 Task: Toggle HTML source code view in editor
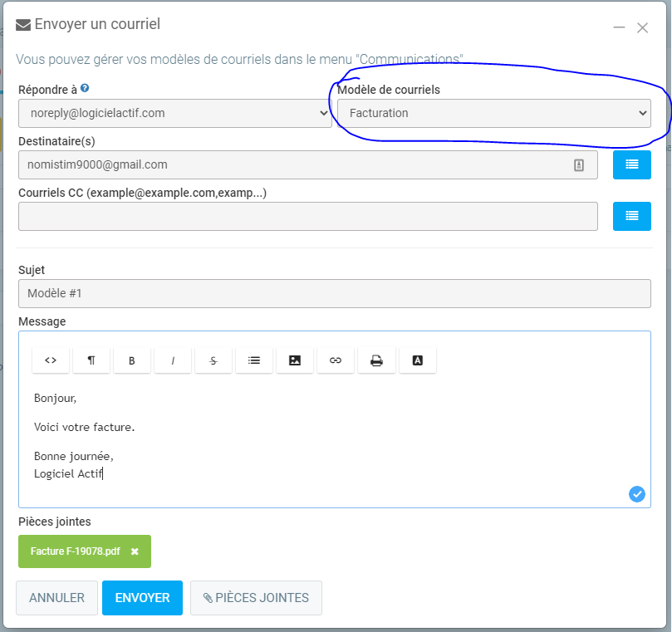51,360
